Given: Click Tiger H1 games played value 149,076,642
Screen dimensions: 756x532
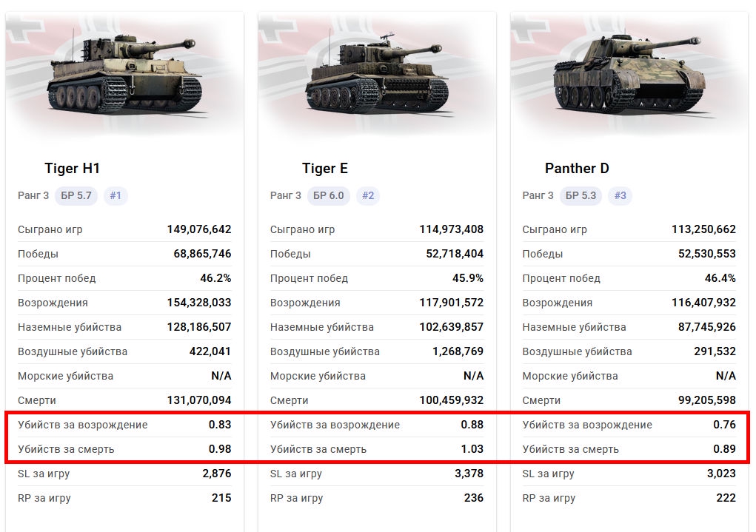Looking at the screenshot, I should pyautogui.click(x=199, y=229).
